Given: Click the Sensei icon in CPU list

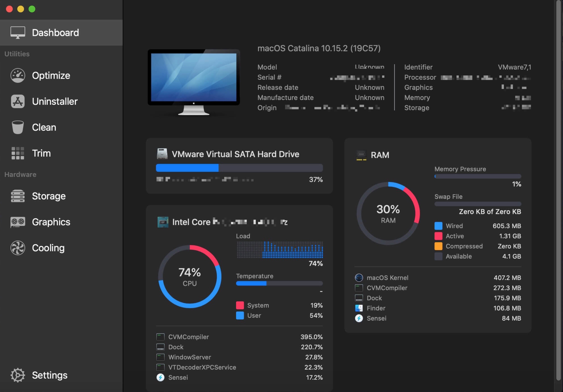Looking at the screenshot, I should (x=160, y=377).
